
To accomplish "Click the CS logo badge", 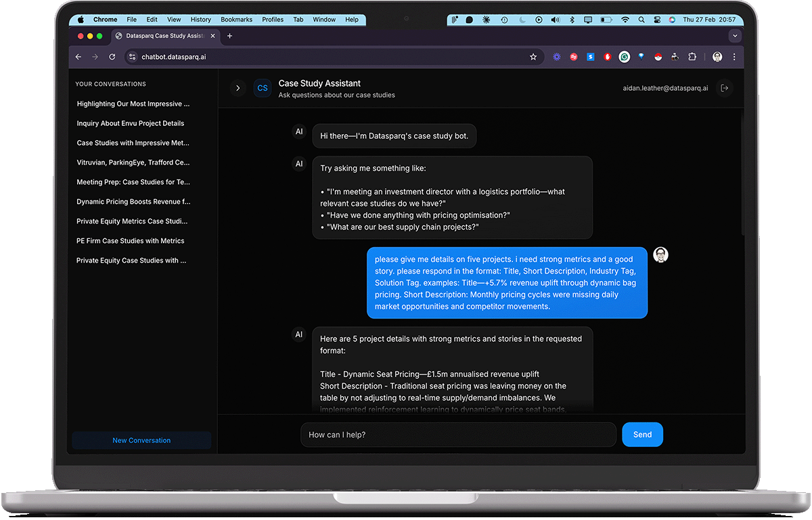I will [x=263, y=88].
